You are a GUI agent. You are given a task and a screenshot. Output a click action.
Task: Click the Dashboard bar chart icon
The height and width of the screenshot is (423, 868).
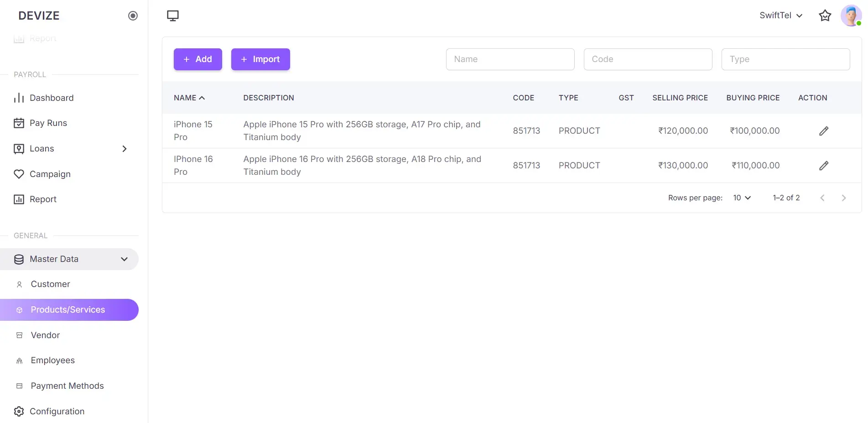coord(19,98)
